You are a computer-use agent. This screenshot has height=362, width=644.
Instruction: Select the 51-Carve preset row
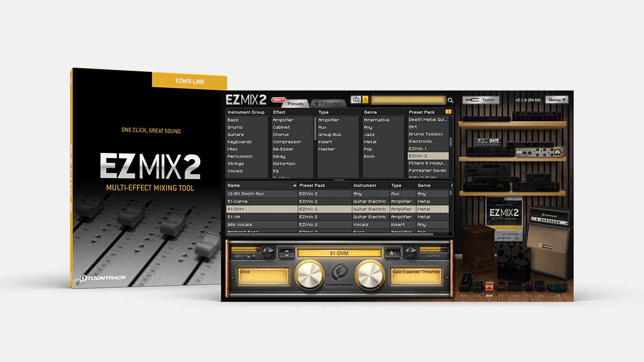[337, 201]
